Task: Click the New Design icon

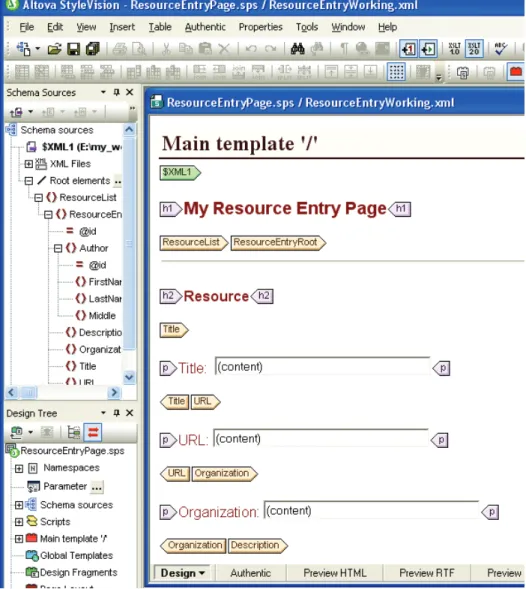Action: pos(24,49)
